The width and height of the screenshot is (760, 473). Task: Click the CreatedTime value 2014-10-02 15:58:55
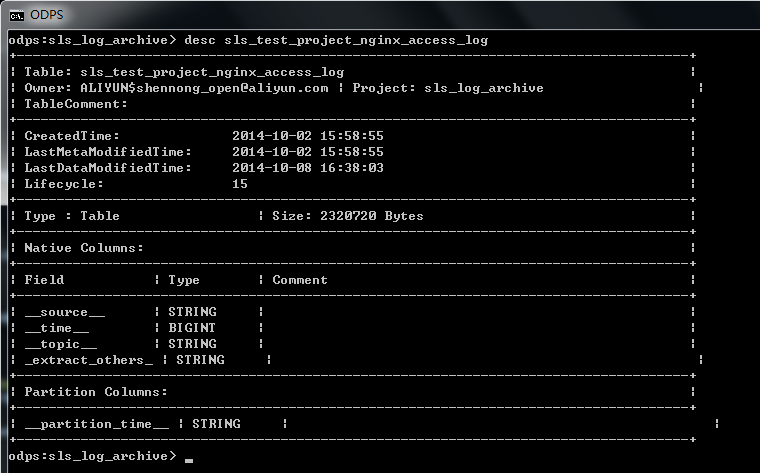308,136
